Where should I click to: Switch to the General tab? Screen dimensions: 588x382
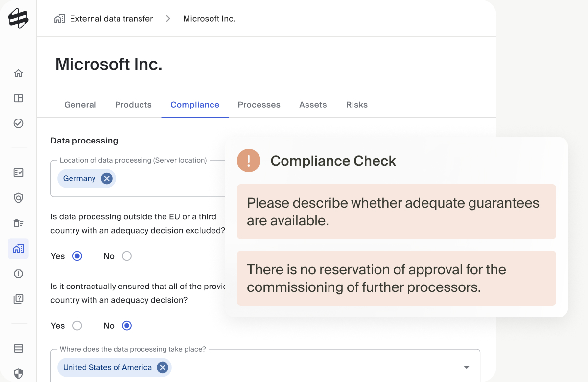coord(80,105)
